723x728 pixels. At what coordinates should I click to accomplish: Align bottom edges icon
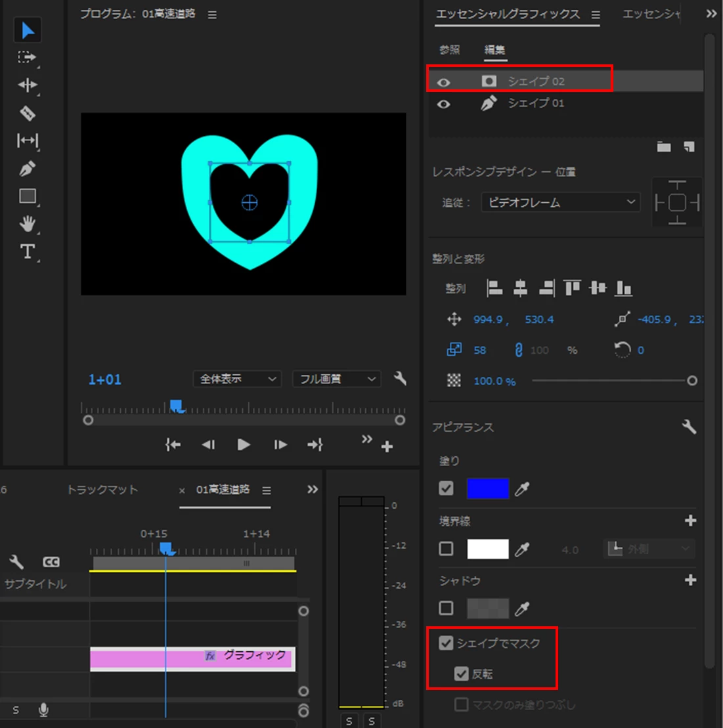(x=623, y=288)
